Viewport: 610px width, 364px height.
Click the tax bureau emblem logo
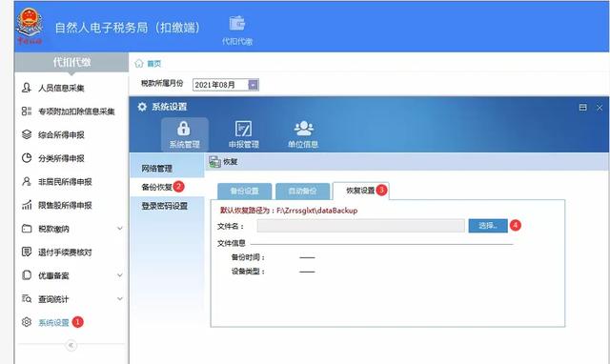pyautogui.click(x=30, y=27)
